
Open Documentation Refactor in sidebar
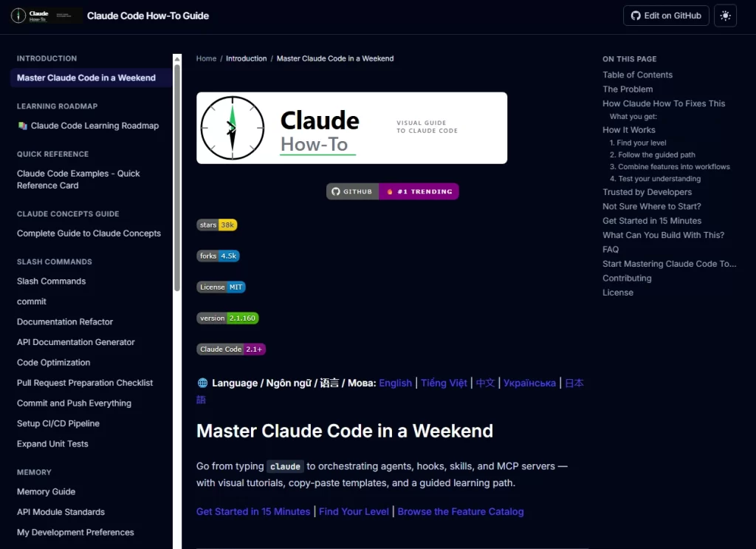[x=65, y=321]
